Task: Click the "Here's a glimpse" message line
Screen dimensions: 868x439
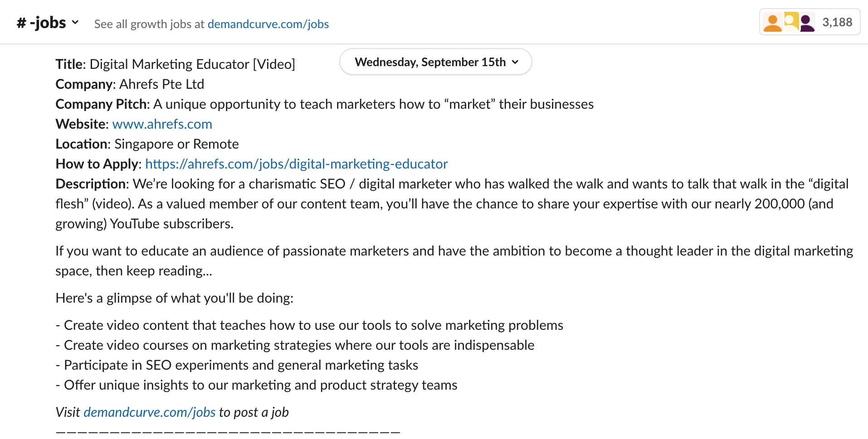Action: pyautogui.click(x=174, y=298)
